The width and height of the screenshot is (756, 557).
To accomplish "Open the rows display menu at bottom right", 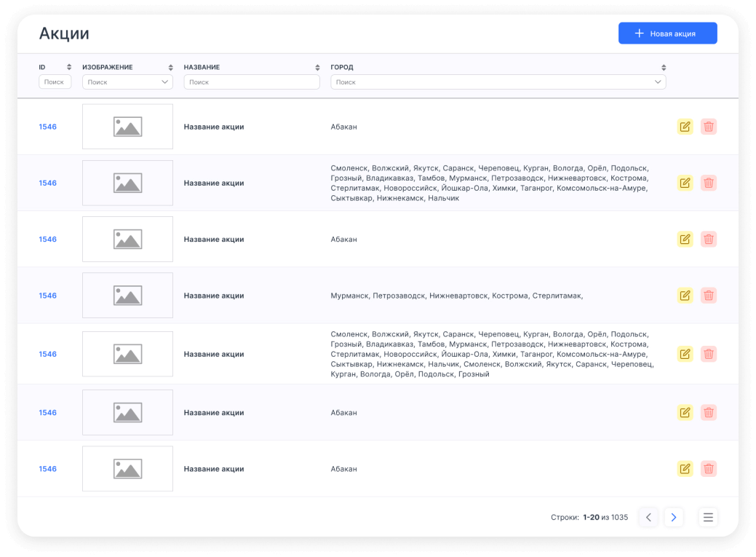I will tap(708, 518).
